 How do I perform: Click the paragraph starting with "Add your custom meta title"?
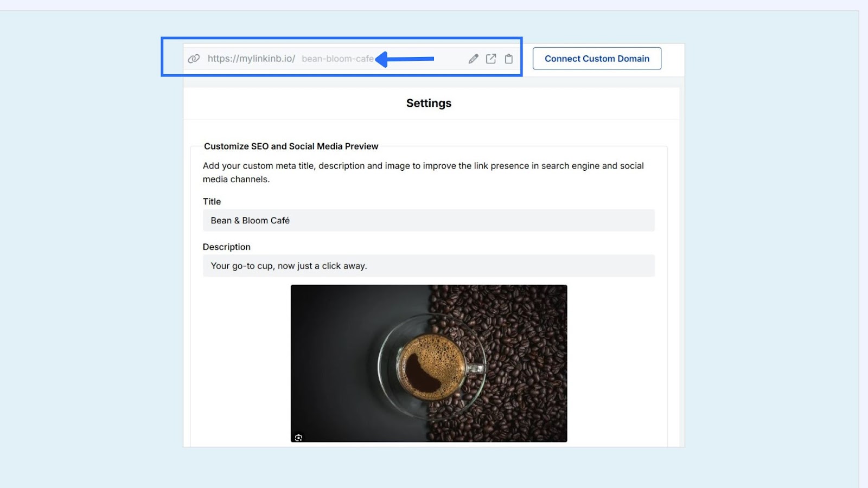(423, 172)
